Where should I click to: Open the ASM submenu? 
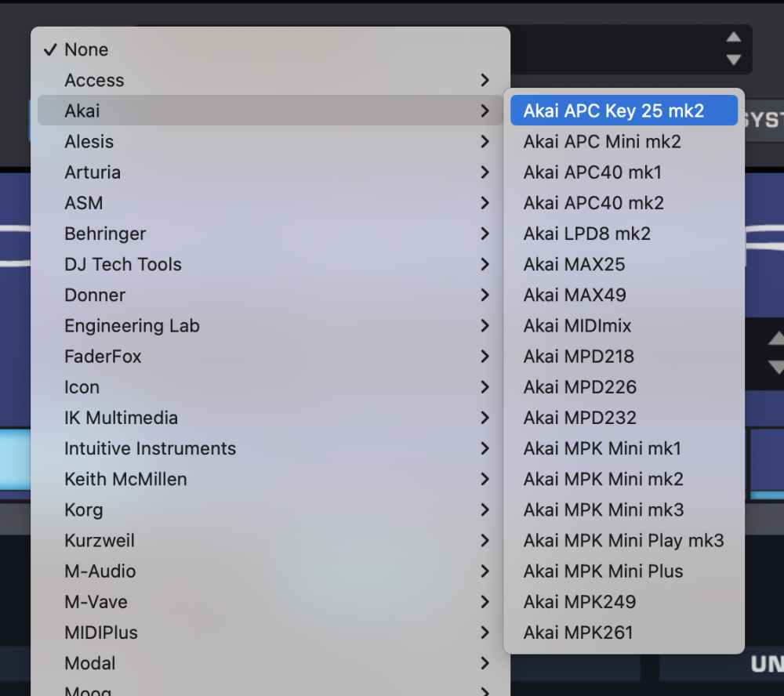pos(270,202)
